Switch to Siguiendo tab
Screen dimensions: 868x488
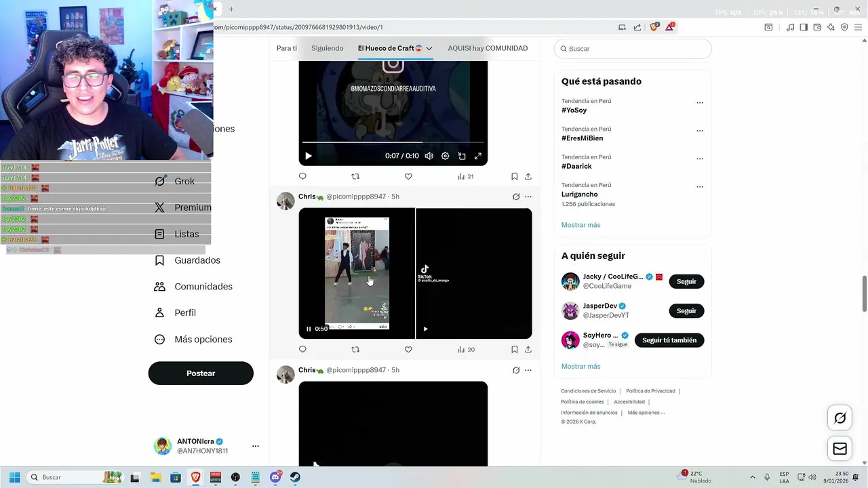328,48
